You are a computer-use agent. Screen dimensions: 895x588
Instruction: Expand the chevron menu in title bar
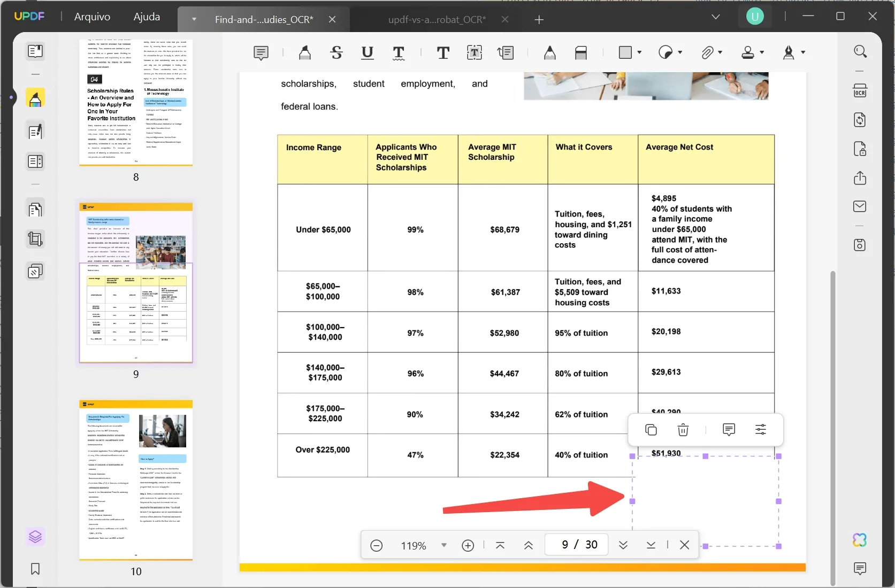(x=716, y=17)
